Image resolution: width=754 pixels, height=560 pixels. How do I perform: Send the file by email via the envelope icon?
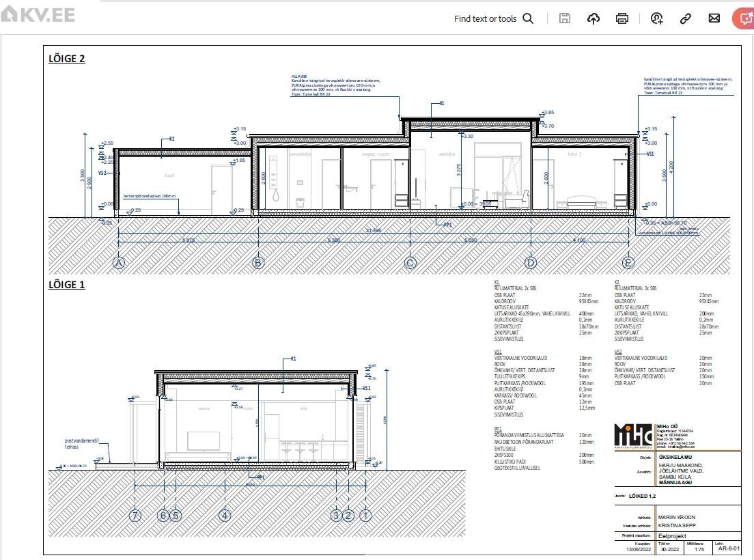click(x=714, y=18)
